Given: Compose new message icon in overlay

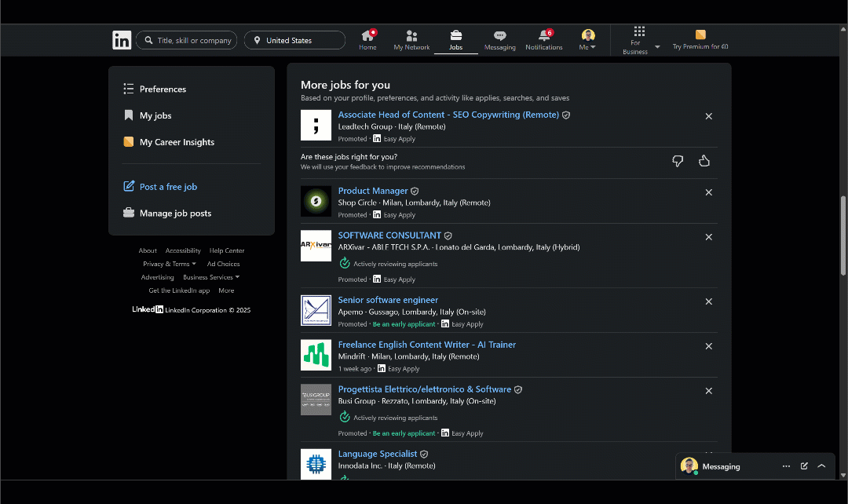Looking at the screenshot, I should tap(804, 466).
